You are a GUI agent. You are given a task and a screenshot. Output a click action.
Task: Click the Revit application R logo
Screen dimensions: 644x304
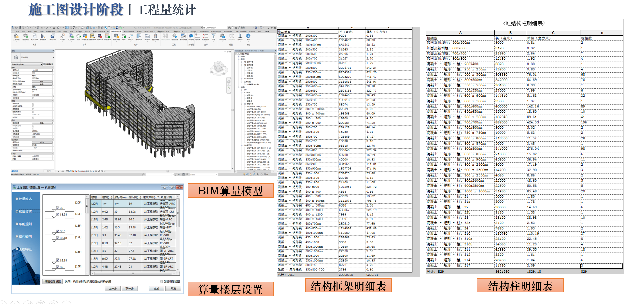[x=13, y=28]
